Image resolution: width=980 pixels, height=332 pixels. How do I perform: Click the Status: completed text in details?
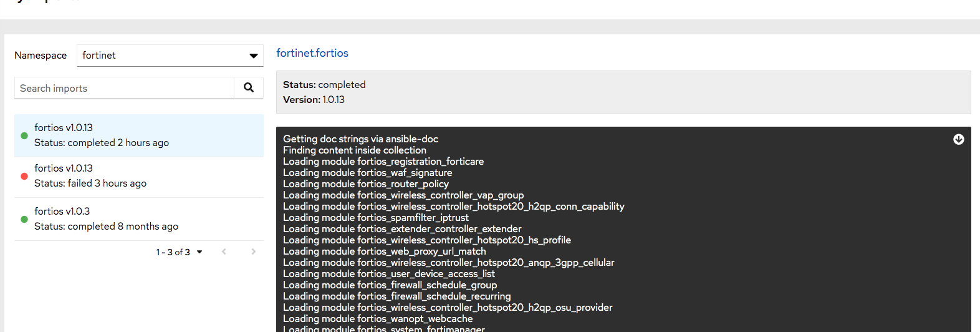click(x=324, y=85)
